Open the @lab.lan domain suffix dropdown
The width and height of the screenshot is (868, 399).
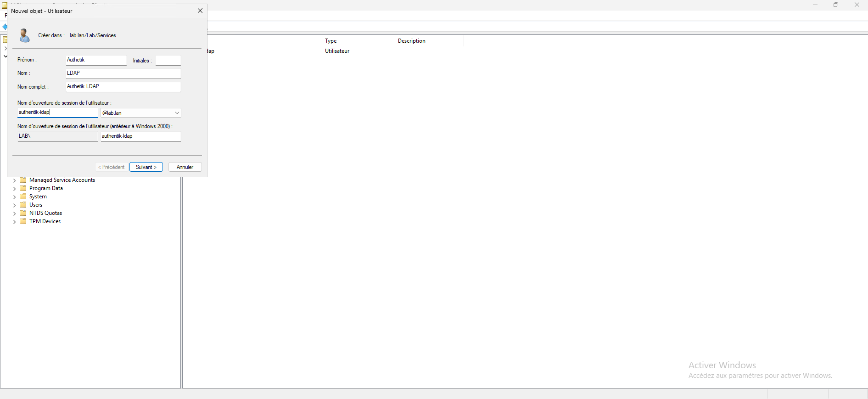point(177,113)
